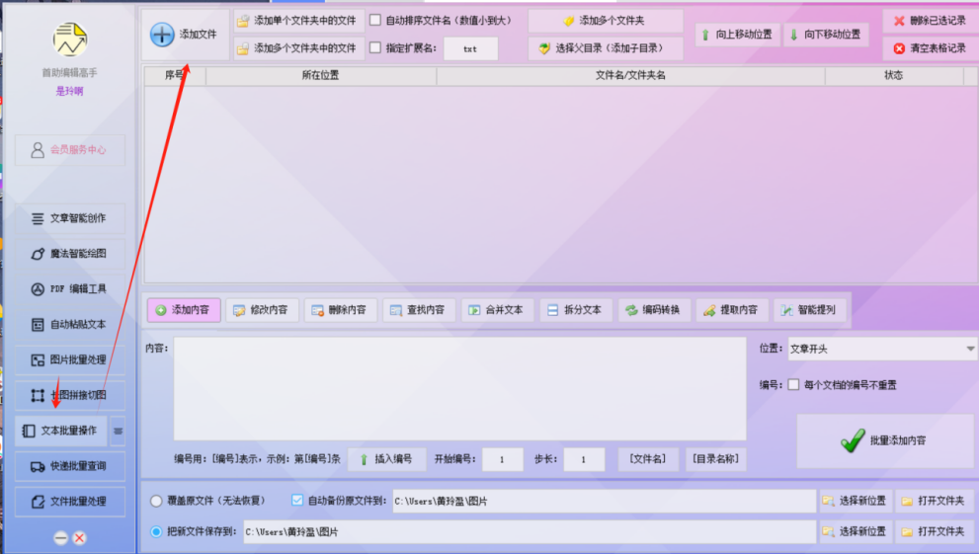The image size is (980, 554).
Task: Click 向上移动位置 up arrow button
Action: (x=738, y=35)
